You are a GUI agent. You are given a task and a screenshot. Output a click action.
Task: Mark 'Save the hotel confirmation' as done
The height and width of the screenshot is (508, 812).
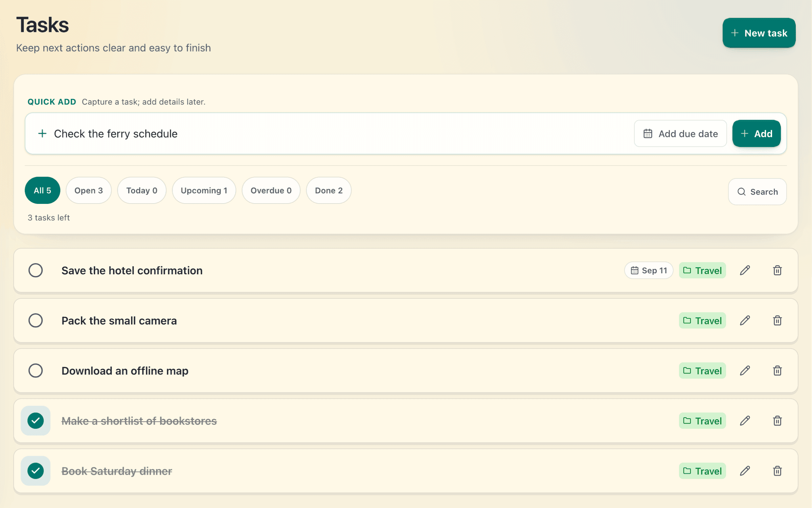pyautogui.click(x=36, y=270)
